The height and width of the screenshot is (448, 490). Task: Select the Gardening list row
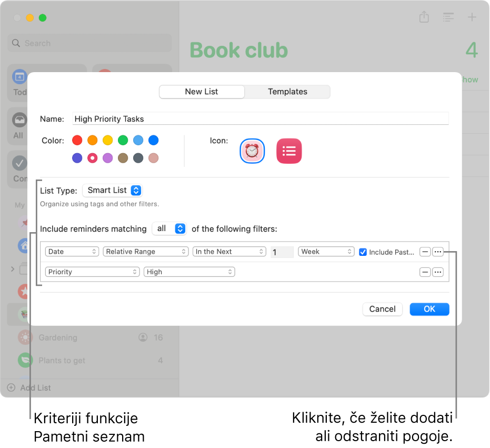coord(93,337)
